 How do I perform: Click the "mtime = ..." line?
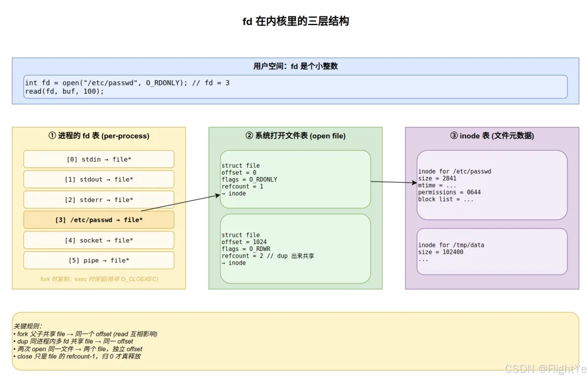click(437, 185)
